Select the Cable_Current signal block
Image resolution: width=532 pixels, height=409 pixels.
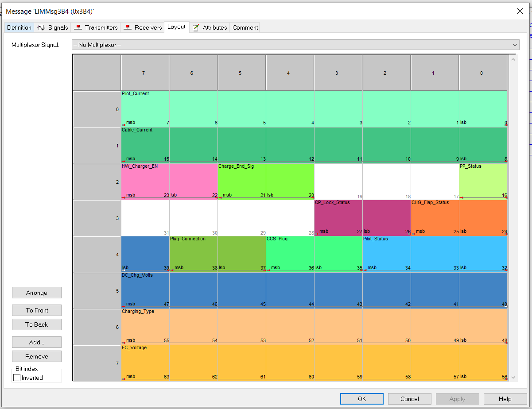pos(314,145)
